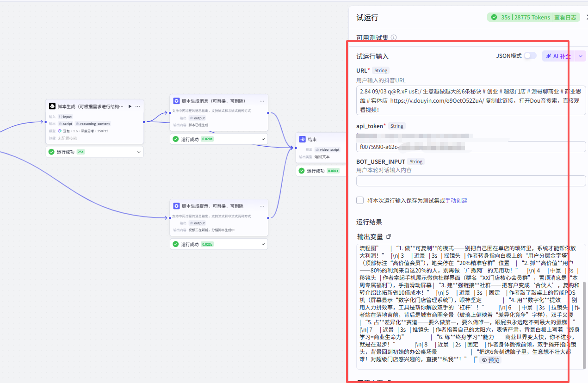The image size is (588, 383).
Task: Click the success check icon under 脚本生成消息 node
Action: 176,139
